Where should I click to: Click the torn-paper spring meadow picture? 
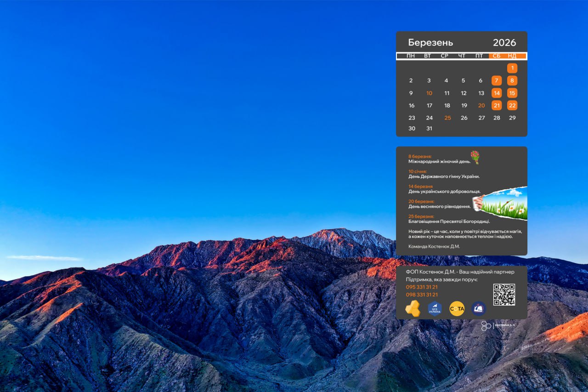(502, 204)
